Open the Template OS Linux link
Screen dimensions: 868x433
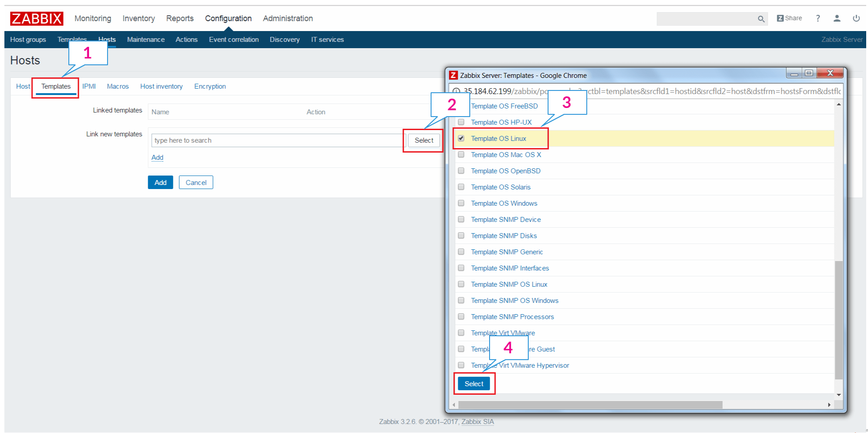pos(499,139)
